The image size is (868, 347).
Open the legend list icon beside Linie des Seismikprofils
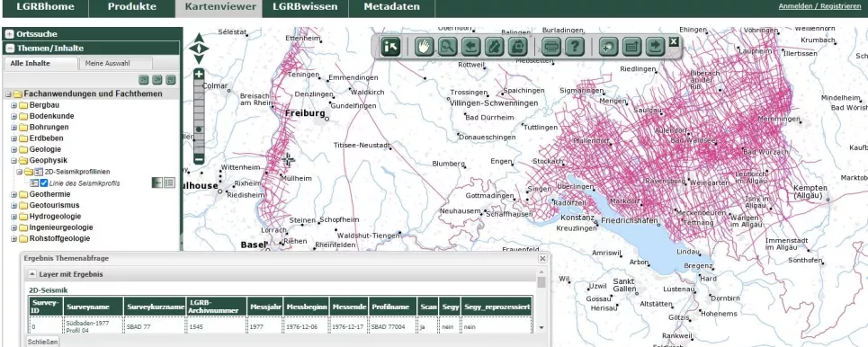click(x=169, y=182)
